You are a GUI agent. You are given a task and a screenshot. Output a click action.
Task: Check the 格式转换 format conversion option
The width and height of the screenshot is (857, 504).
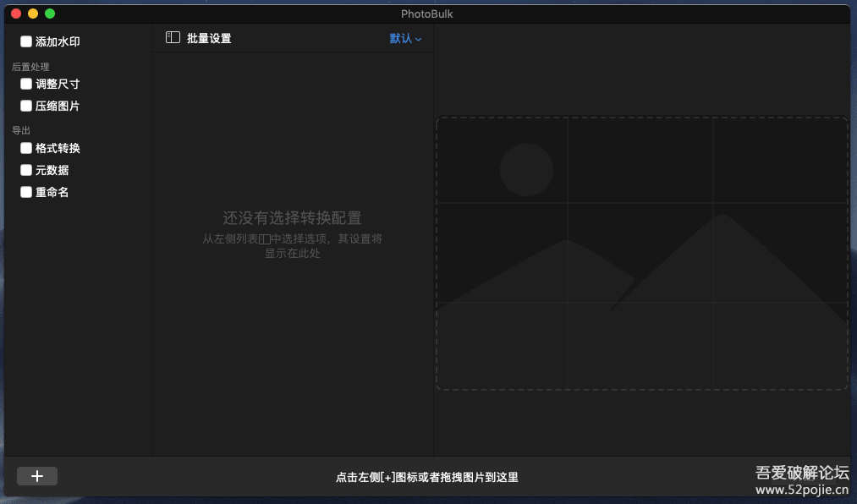coord(25,148)
